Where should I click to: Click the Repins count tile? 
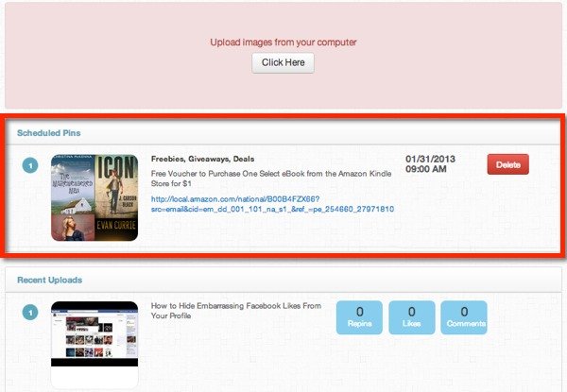coord(359,317)
